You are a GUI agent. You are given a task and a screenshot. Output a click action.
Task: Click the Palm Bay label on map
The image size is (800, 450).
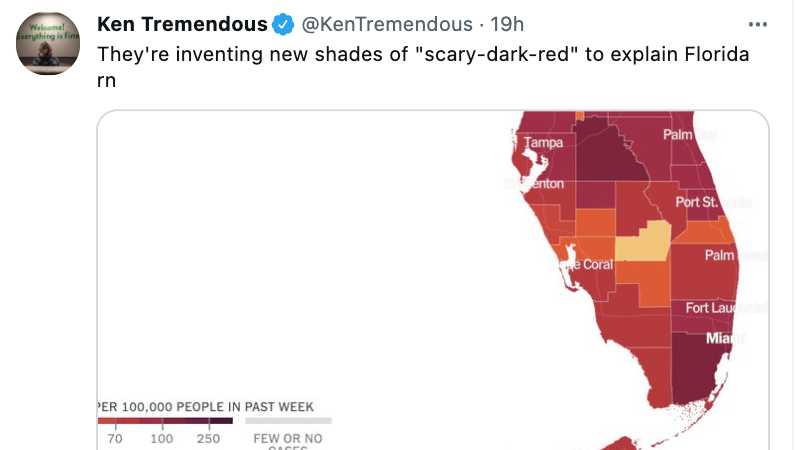point(690,135)
